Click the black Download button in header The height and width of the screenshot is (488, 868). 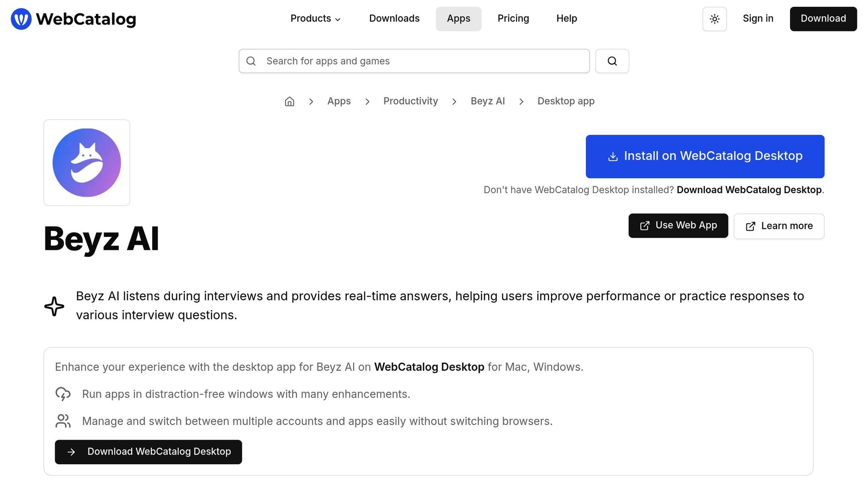823,19
